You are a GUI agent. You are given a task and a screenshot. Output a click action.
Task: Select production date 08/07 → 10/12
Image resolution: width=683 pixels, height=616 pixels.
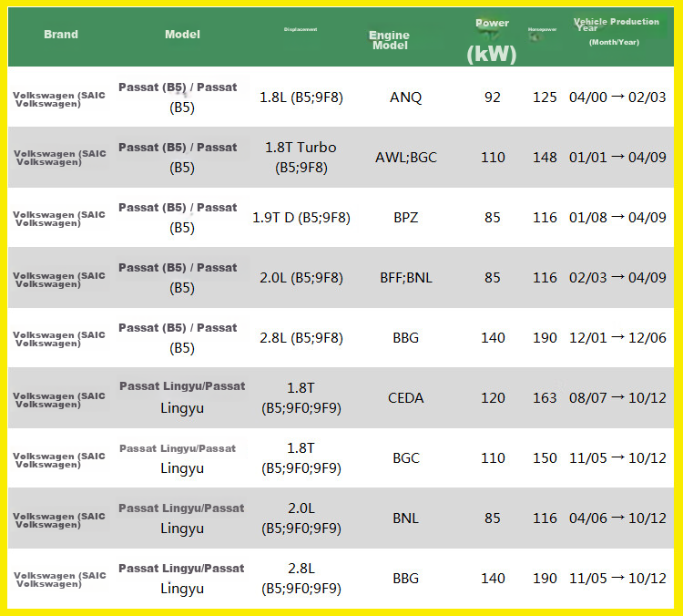617,397
